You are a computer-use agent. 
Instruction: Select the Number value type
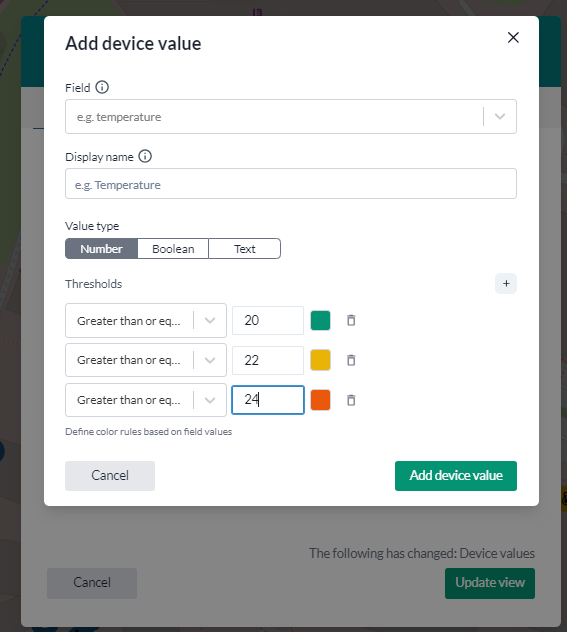pos(102,249)
